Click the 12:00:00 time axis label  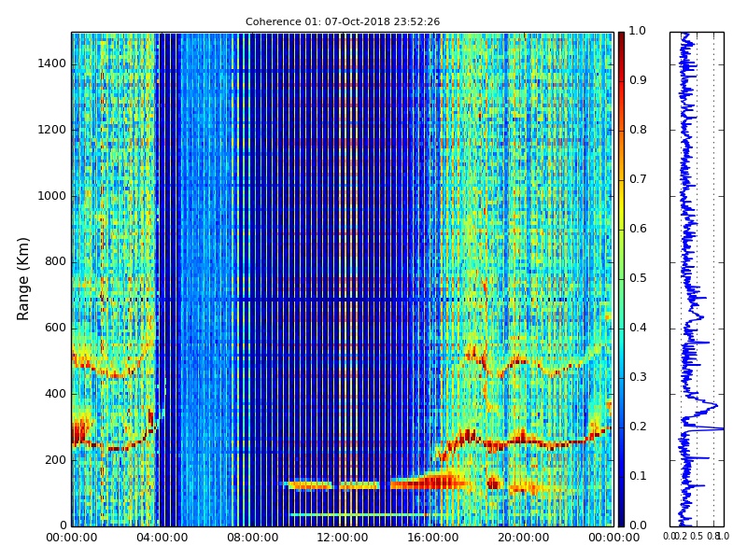point(343,538)
